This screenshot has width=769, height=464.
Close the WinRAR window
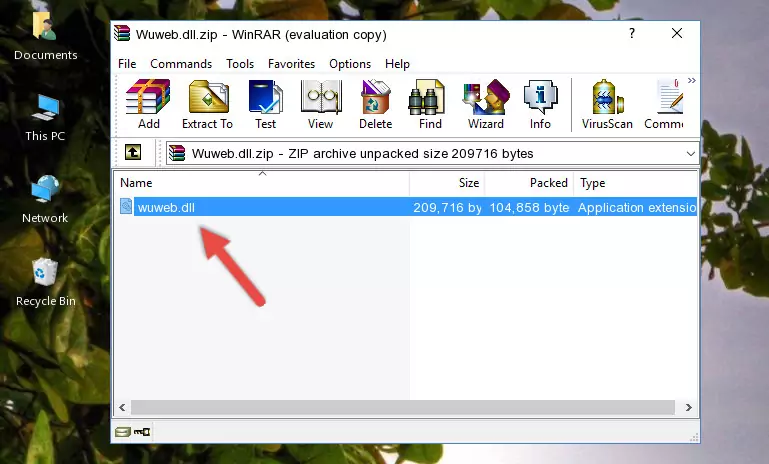click(x=677, y=33)
